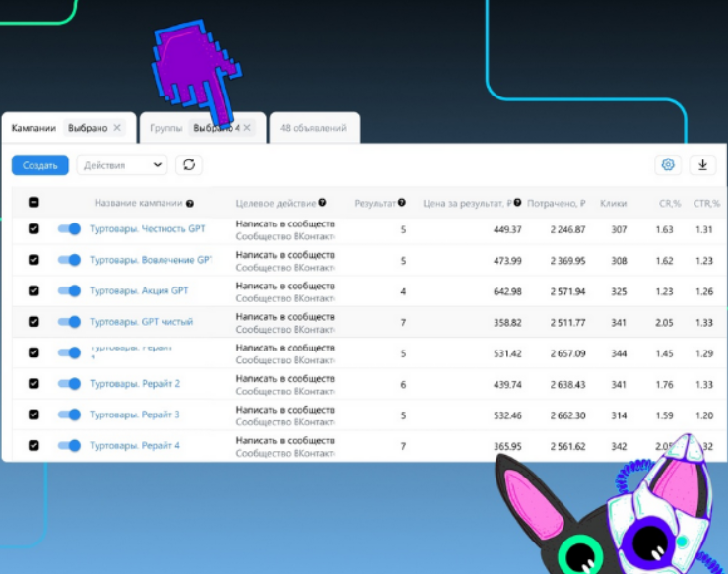
Task: Open the Туртовары. Рерайт 2 campaign link
Action: pos(134,383)
